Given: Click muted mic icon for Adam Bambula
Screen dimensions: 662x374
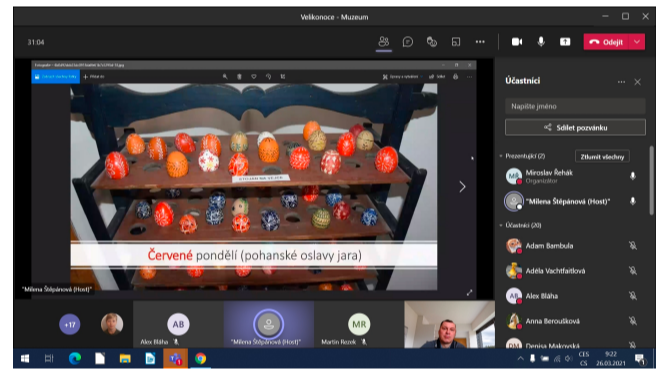Looking at the screenshot, I should coord(632,246).
